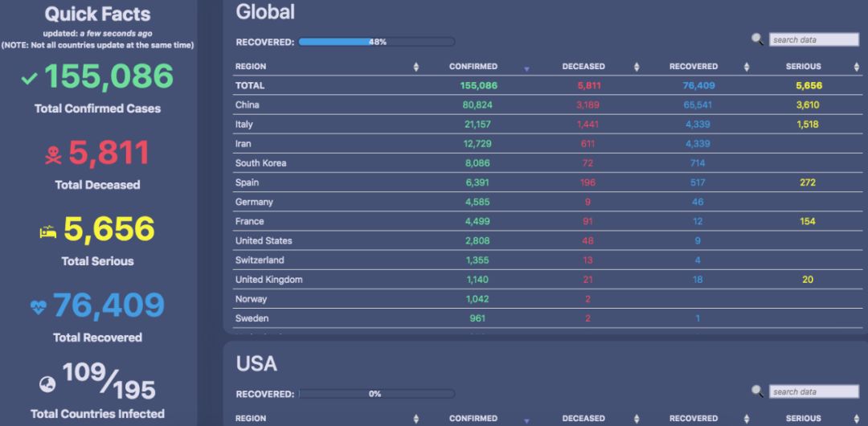Click the skull icon beside total deceased
The image size is (868, 426).
tap(53, 155)
